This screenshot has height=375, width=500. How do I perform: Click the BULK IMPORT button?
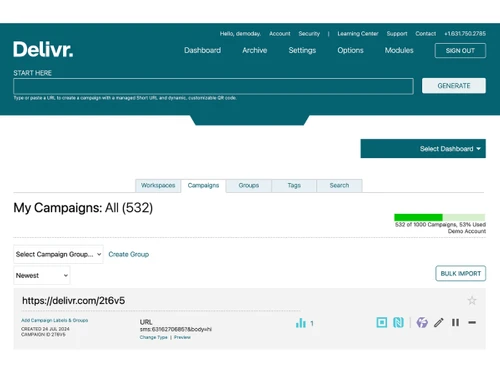(x=460, y=274)
